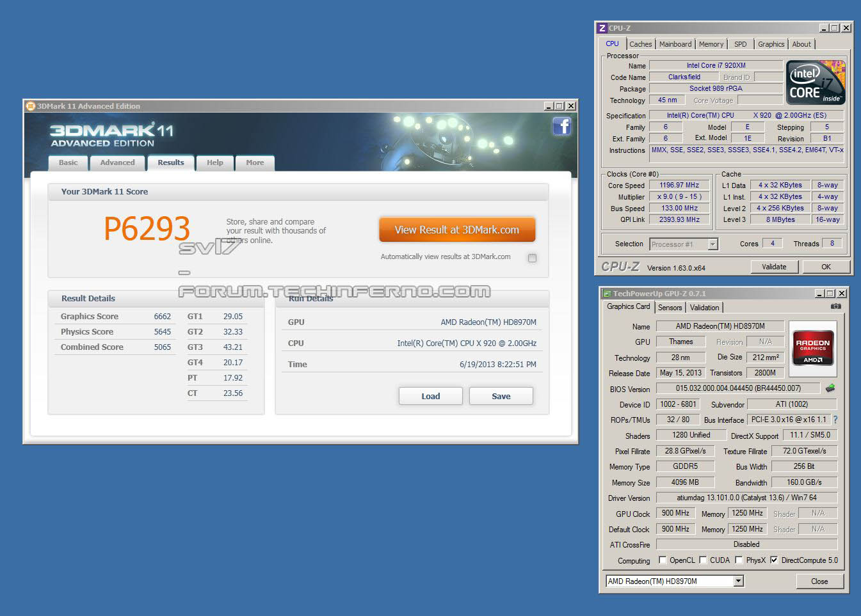Viewport: 861px width, 616px height.
Task: Open the More tab in 3DMark
Action: point(255,162)
